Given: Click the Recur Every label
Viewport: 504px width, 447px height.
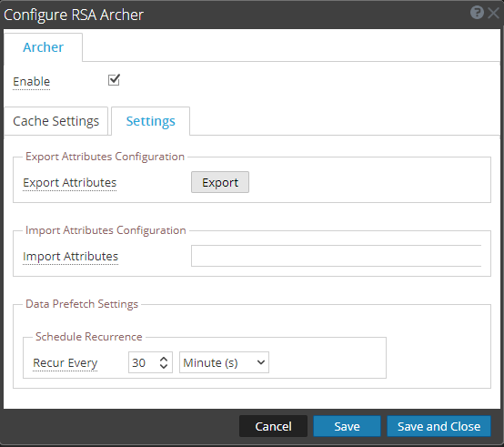Looking at the screenshot, I should coord(65,362).
